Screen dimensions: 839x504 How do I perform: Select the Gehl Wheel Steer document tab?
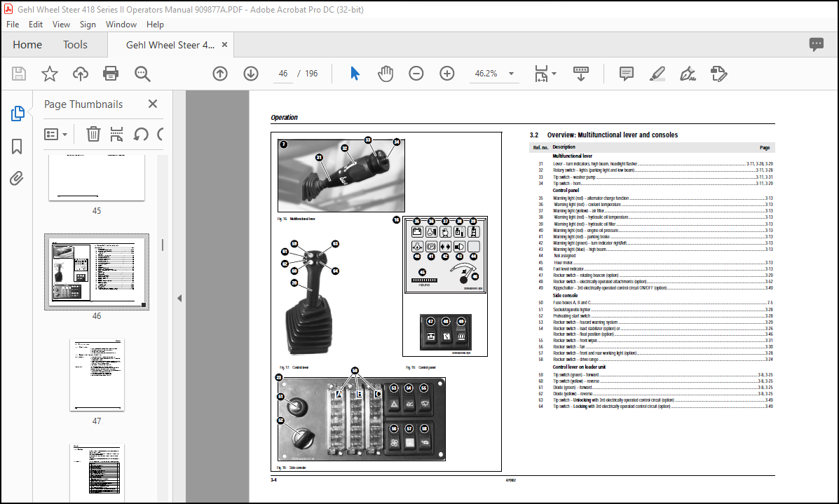pos(170,45)
